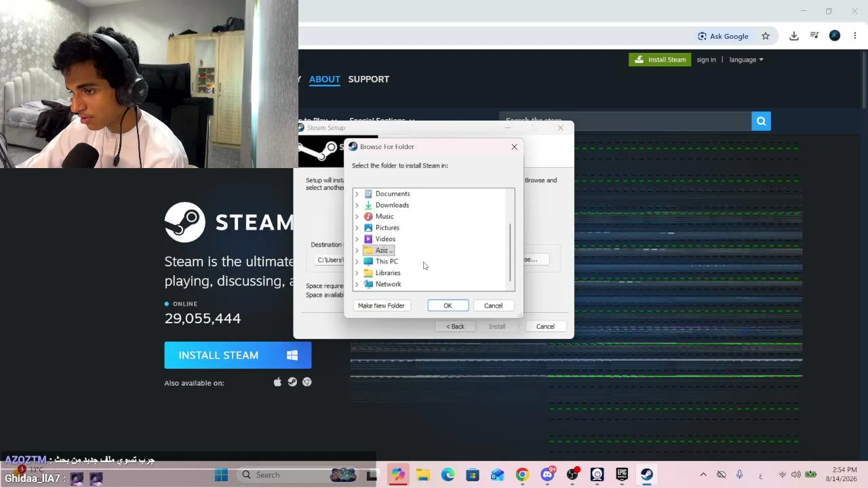This screenshot has width=868, height=488.
Task: Cancel the Steam Setup wizard
Action: tap(545, 327)
